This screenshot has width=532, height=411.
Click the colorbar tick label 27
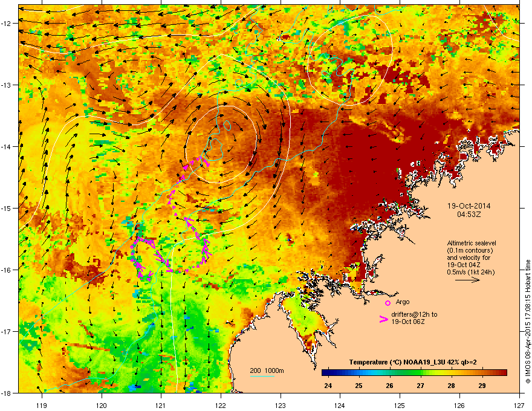(x=420, y=386)
